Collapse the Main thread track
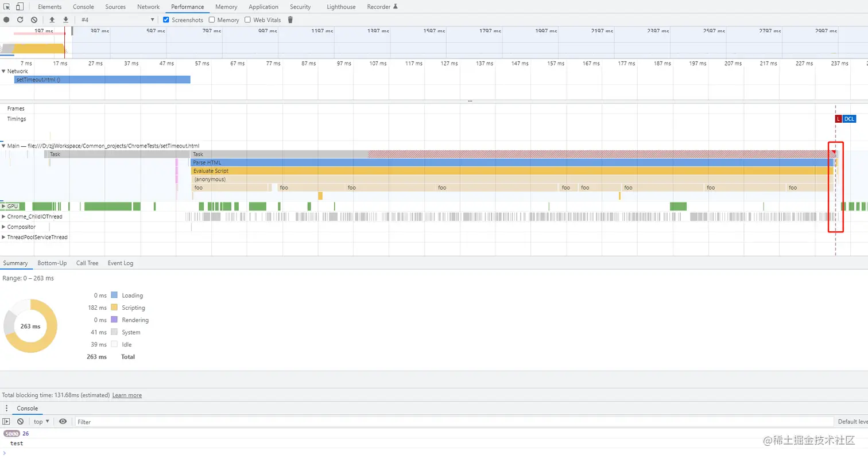 pos(3,146)
